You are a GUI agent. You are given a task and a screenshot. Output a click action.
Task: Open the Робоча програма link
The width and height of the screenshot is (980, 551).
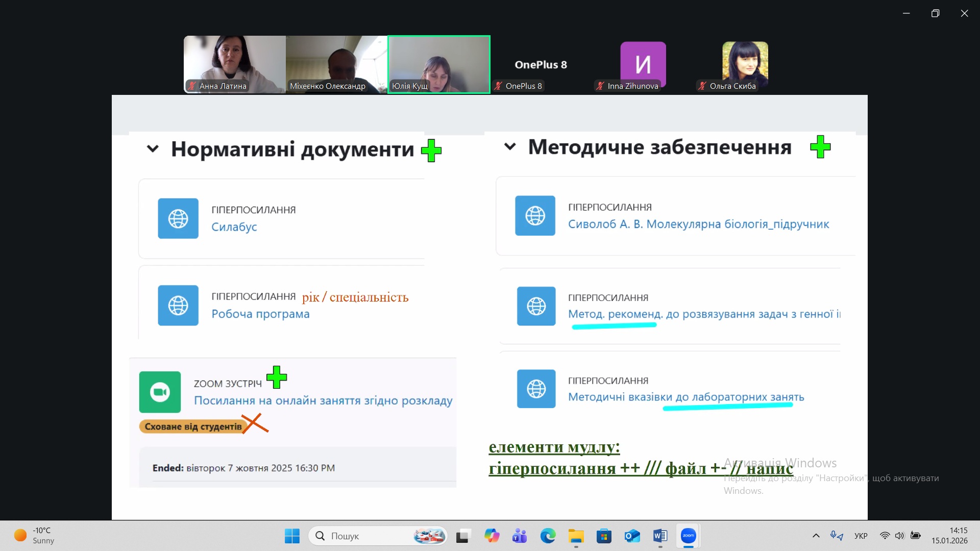tap(260, 314)
